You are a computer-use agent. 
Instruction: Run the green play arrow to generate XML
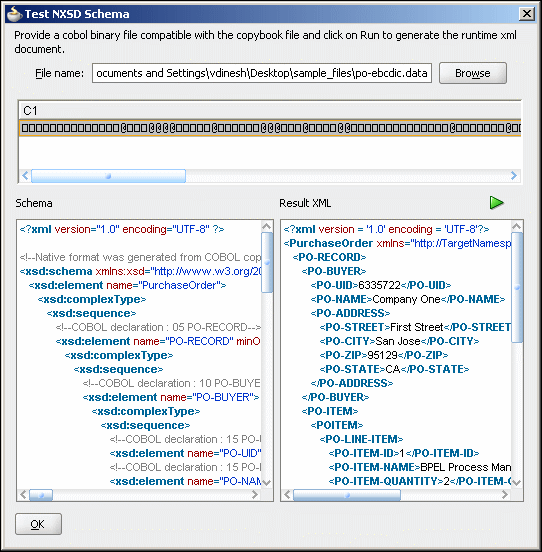click(497, 203)
